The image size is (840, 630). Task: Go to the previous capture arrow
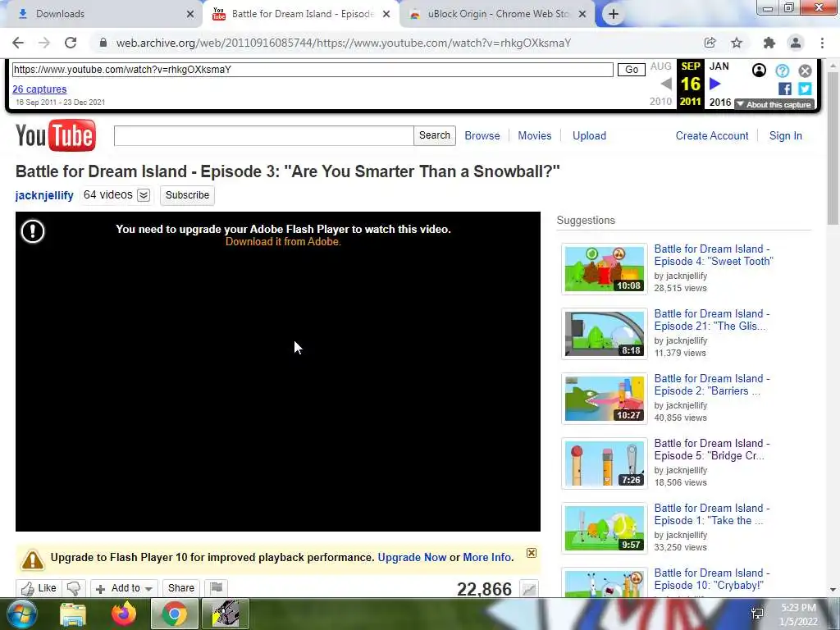point(666,84)
